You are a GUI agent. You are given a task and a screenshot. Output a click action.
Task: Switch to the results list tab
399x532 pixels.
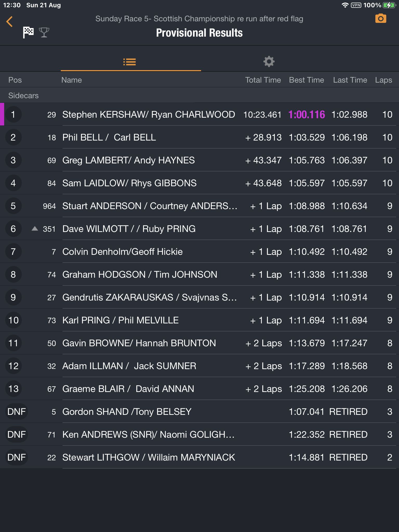coord(130,62)
